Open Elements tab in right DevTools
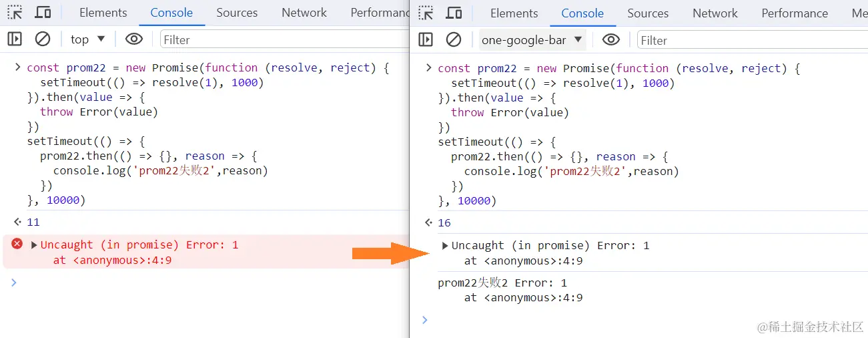 514,13
